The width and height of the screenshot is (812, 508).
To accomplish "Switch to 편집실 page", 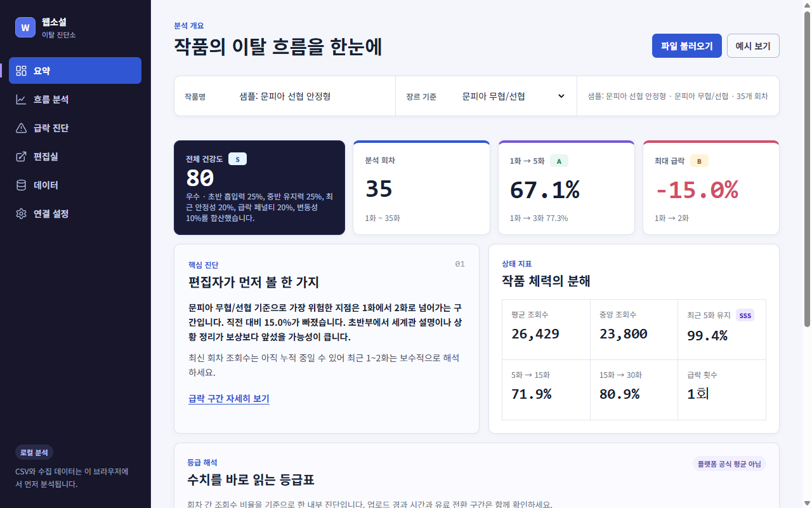I will 75,156.
